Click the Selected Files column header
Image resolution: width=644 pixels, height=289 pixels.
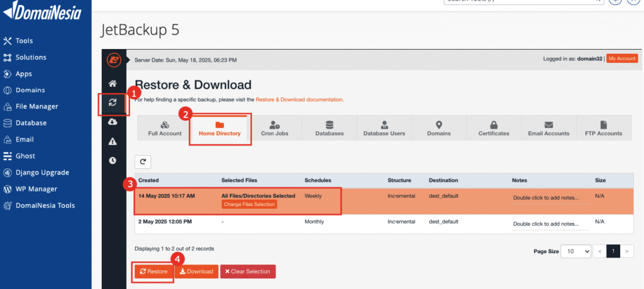coord(240,181)
